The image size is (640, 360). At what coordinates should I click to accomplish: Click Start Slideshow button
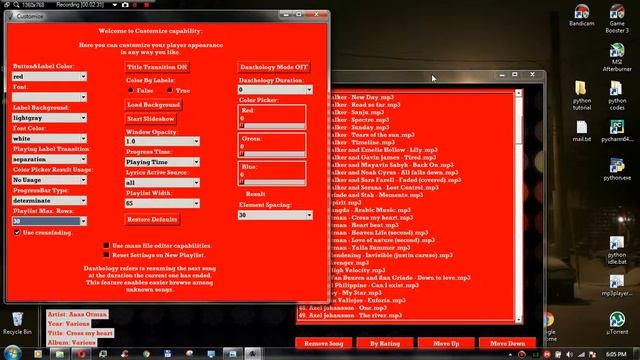click(151, 119)
